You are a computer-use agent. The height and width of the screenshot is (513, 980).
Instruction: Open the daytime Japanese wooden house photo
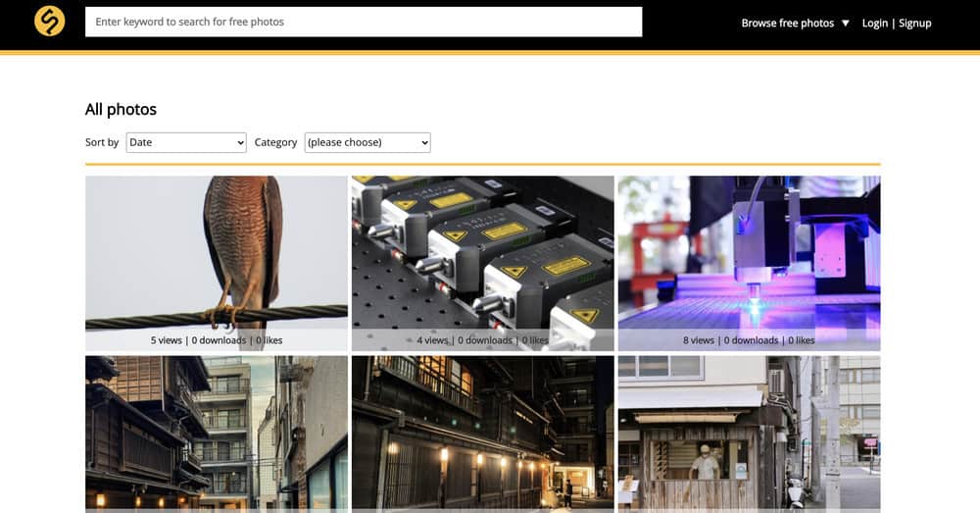[x=217, y=433]
